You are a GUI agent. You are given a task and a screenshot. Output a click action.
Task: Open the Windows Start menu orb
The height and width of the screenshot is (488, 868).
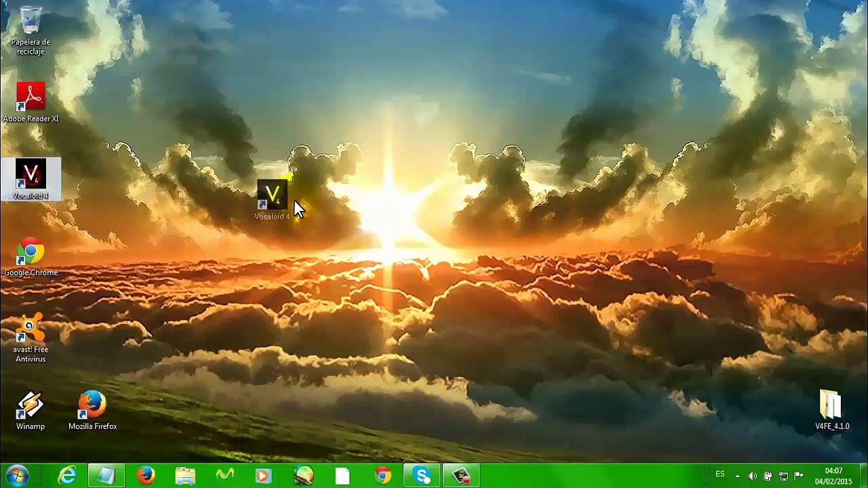click(x=17, y=476)
